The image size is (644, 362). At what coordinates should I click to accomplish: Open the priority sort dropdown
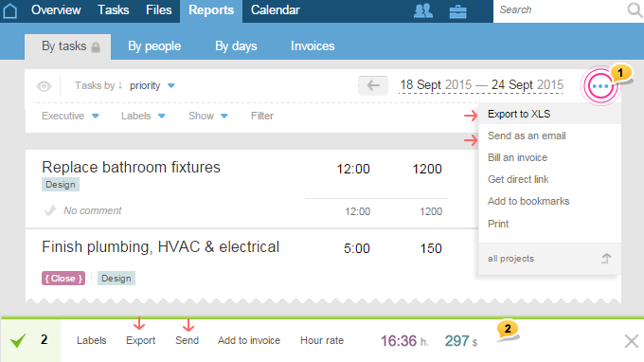coord(152,85)
